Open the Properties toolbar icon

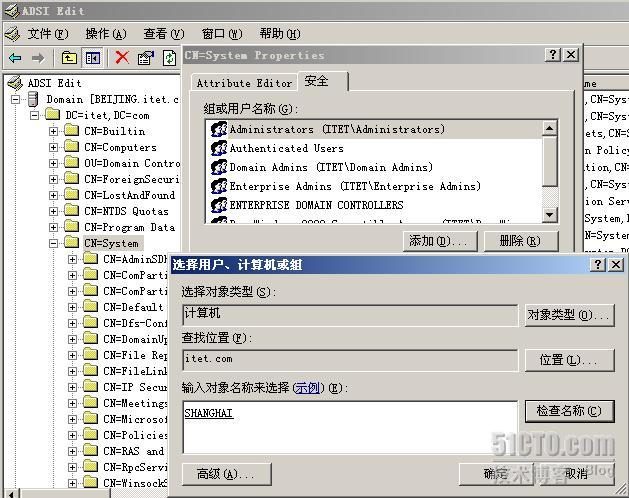pos(146,58)
